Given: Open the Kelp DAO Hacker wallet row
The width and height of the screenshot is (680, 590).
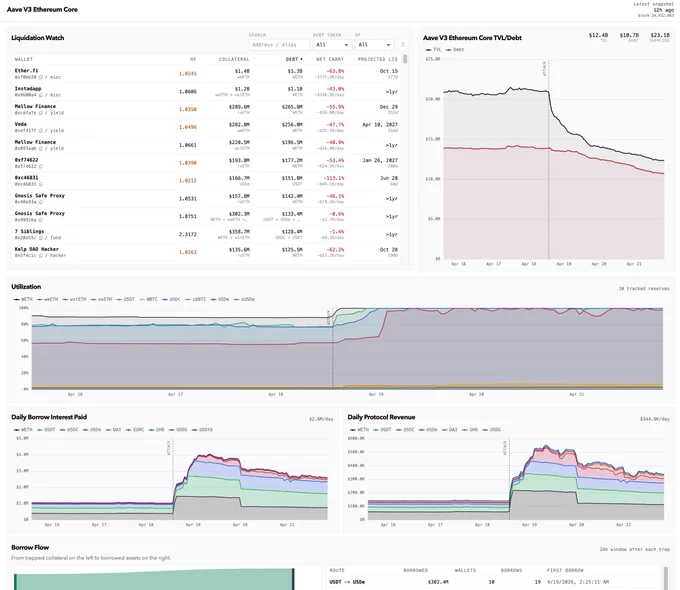Looking at the screenshot, I should click(208, 252).
